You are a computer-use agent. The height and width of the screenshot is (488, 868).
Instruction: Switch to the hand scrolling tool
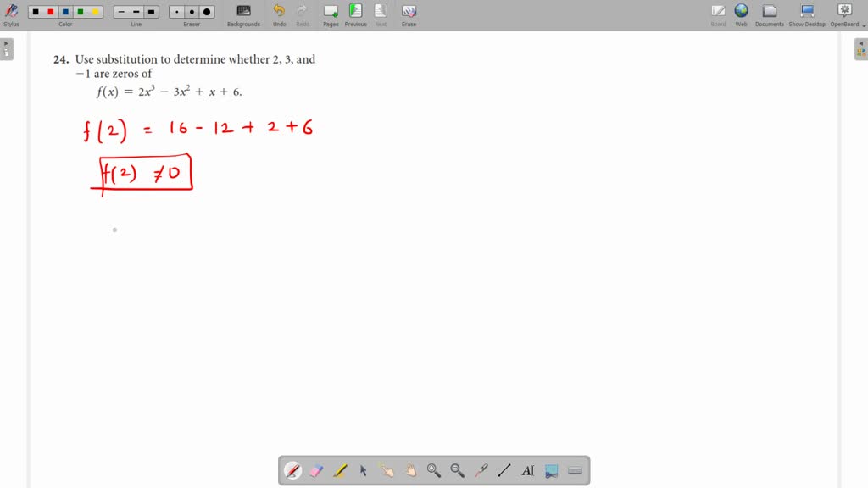click(x=410, y=470)
